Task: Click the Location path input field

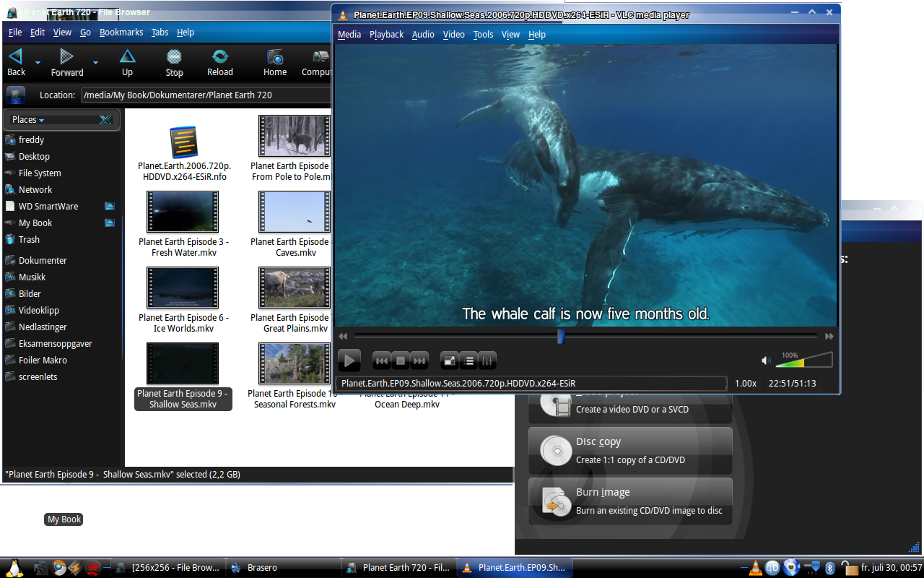Action: click(x=206, y=95)
